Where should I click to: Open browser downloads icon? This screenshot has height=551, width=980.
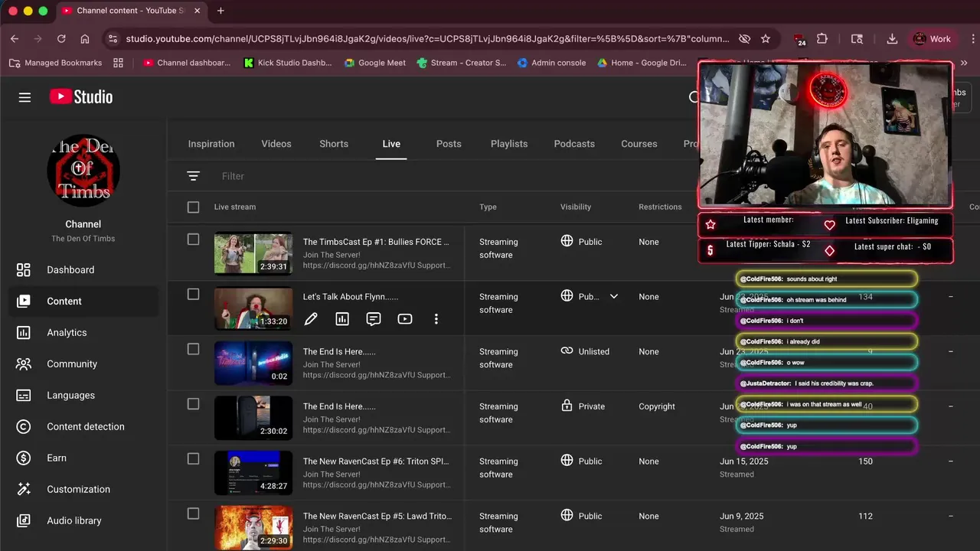pos(892,39)
